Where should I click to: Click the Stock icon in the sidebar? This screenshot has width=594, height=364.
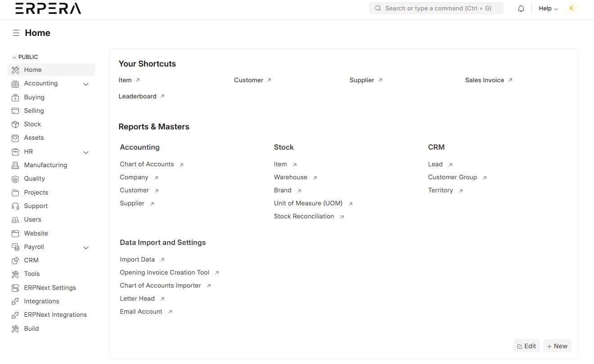(x=16, y=124)
